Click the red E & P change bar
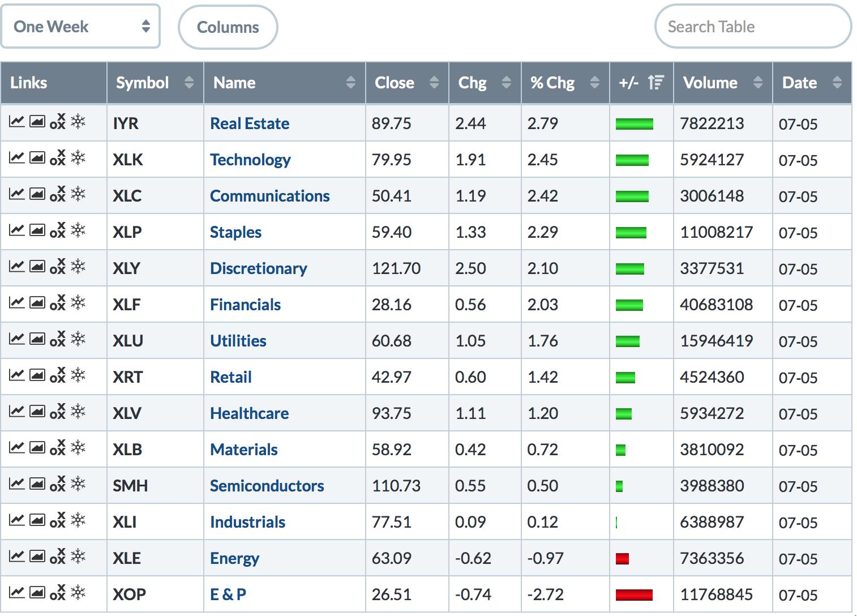The height and width of the screenshot is (616, 857). pos(634,594)
